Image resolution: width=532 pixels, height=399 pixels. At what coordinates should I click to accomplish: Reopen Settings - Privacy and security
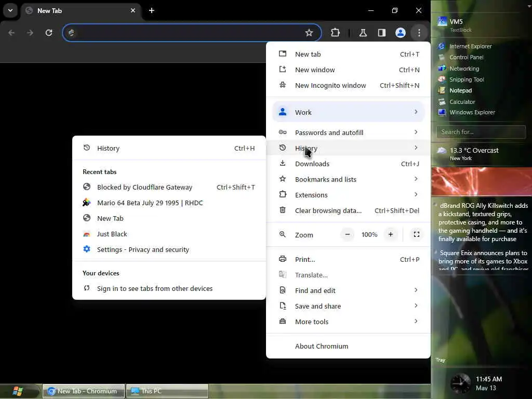[169, 250]
